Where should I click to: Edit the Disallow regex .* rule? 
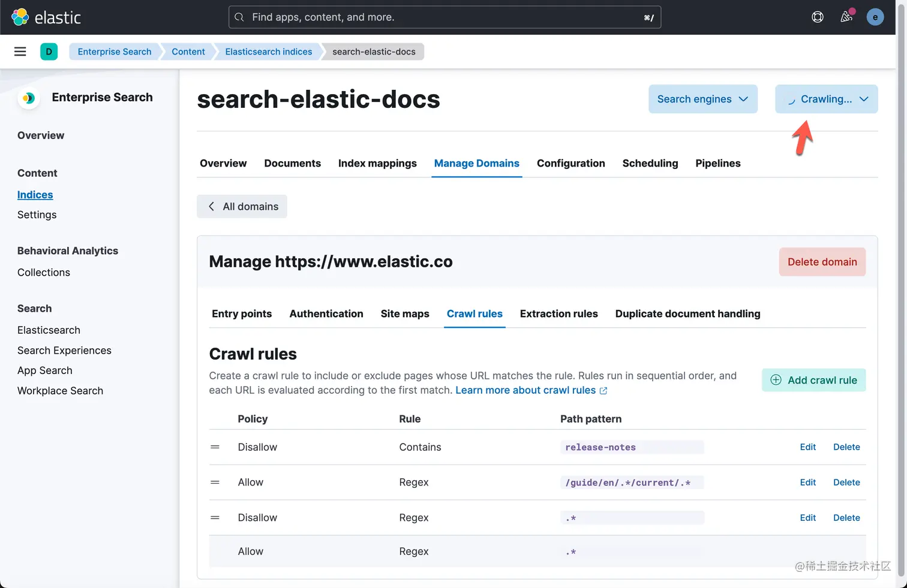click(x=808, y=518)
